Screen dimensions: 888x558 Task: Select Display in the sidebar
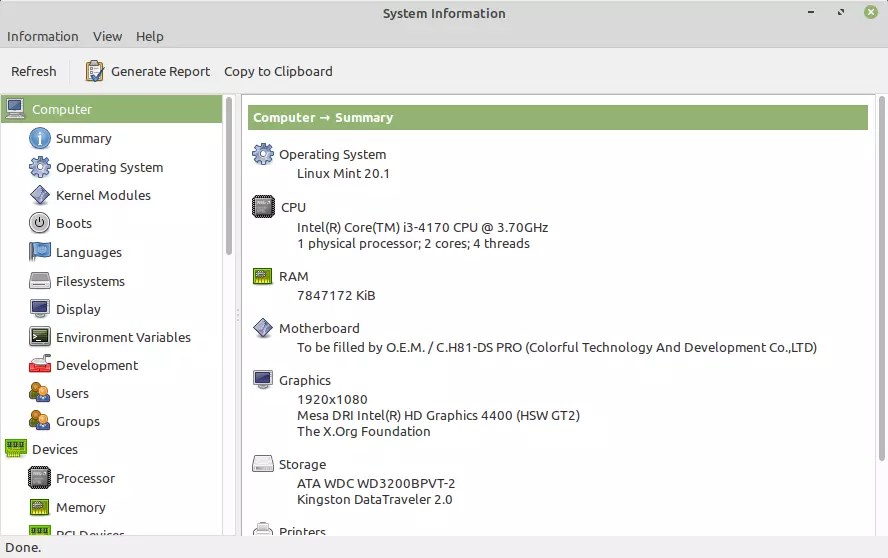(x=78, y=309)
